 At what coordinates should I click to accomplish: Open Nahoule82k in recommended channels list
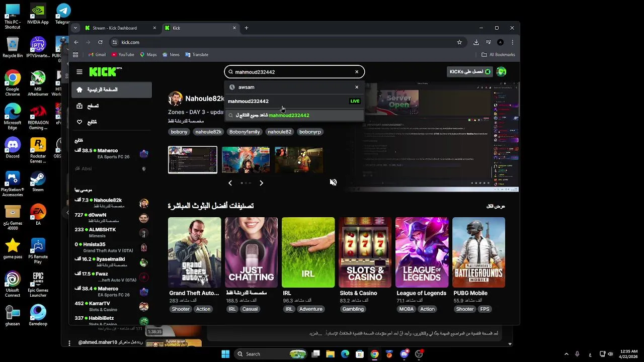coord(112,203)
